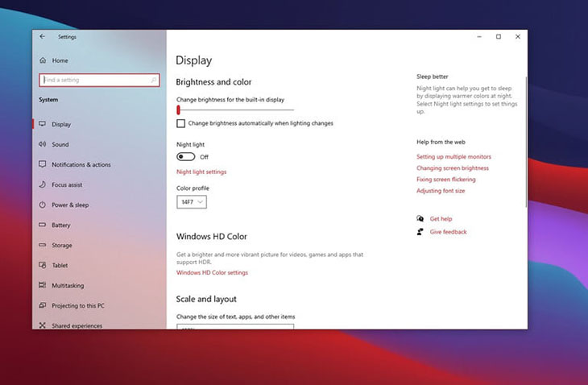Select Display in the sidebar
The image size is (588, 385).
61,124
